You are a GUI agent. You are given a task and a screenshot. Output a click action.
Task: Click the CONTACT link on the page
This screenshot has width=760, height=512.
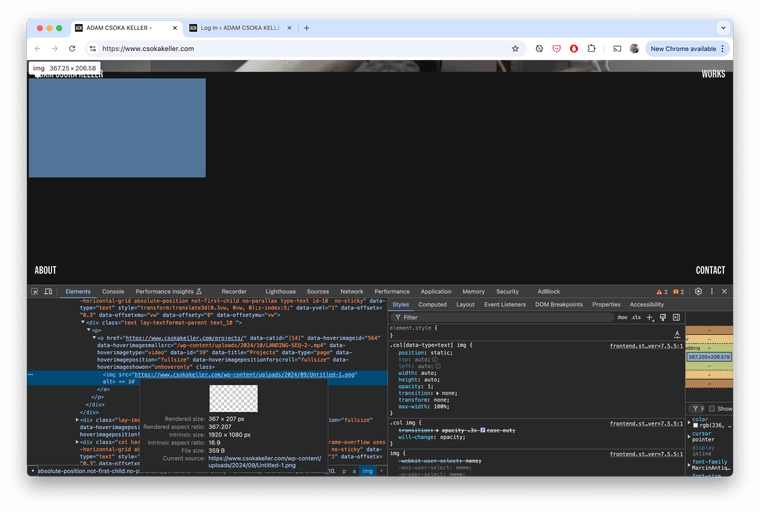click(710, 270)
